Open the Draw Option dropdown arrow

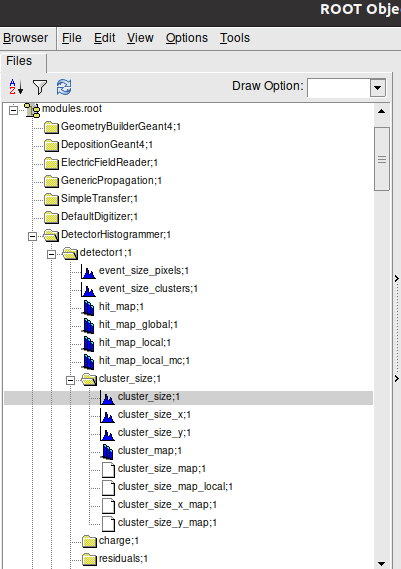click(x=378, y=87)
